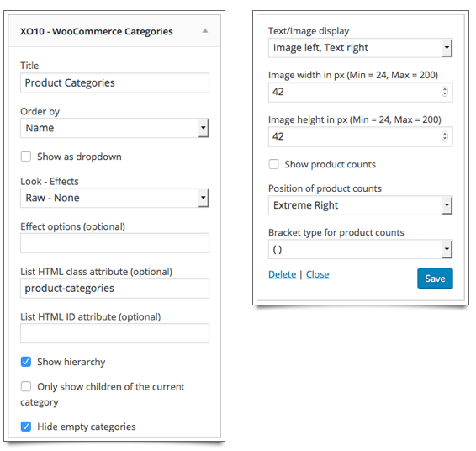Open Bracket type for product counts dropdown
The width and height of the screenshot is (476, 451).
(x=360, y=249)
